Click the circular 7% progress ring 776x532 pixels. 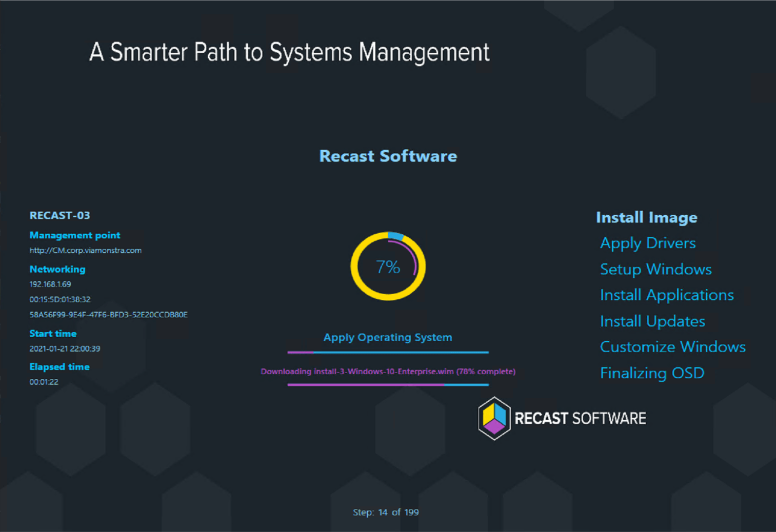coord(388,267)
